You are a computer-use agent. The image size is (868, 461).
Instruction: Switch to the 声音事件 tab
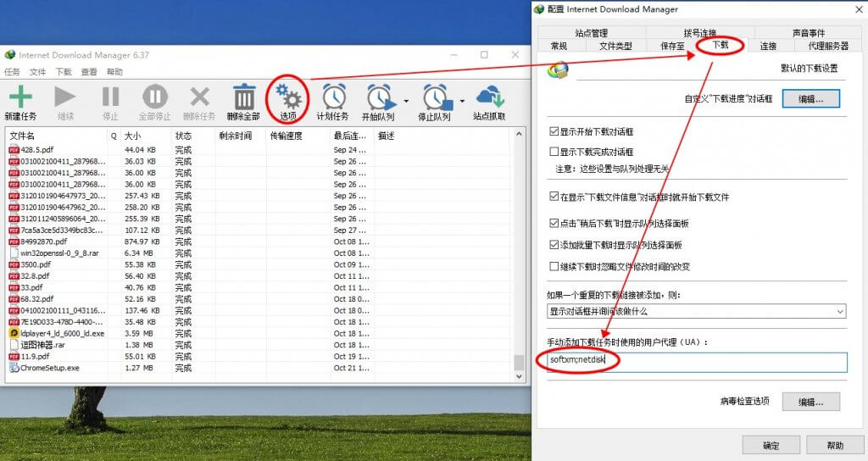pyautogui.click(x=808, y=33)
